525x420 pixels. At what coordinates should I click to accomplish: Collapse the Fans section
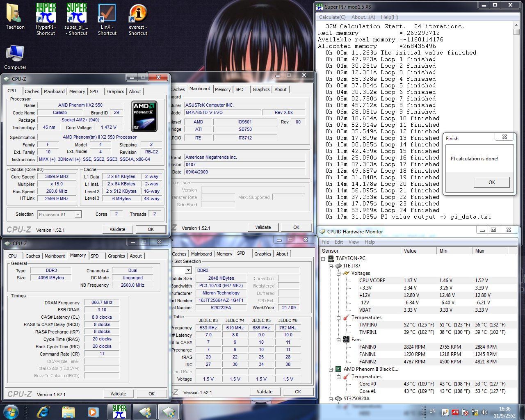pyautogui.click(x=338, y=340)
